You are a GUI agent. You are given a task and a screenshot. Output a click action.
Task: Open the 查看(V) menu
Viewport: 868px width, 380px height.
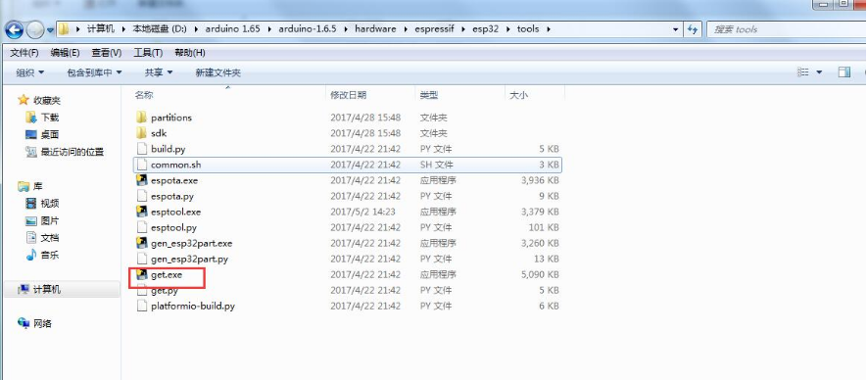tap(106, 53)
